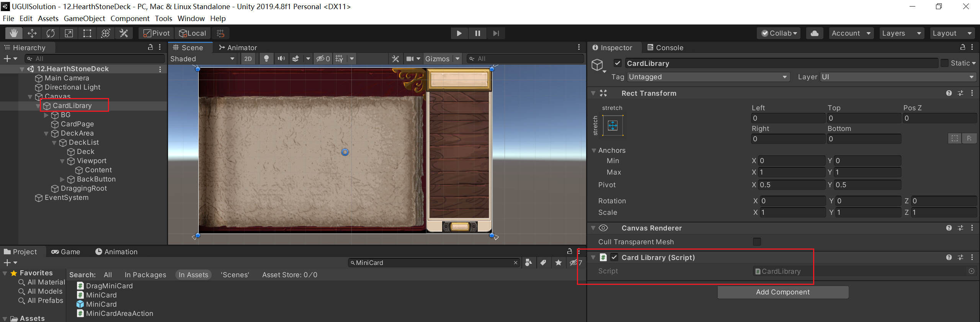Toggle grid snapping icon in toolbar
The image size is (980, 322).
point(220,33)
